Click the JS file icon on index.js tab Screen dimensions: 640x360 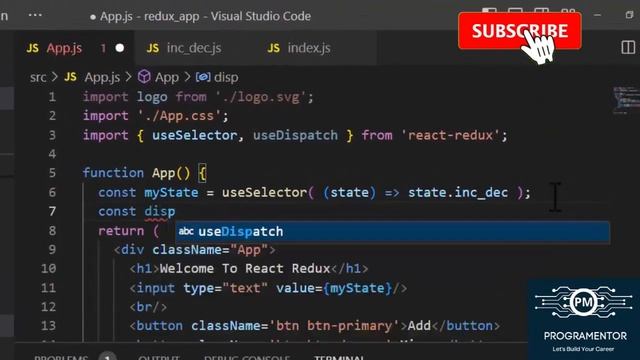point(273,48)
